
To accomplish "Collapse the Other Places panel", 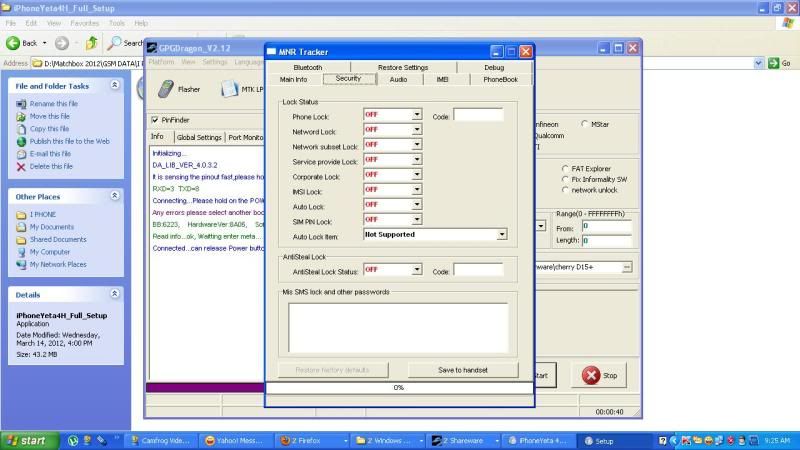I will click(x=115, y=196).
